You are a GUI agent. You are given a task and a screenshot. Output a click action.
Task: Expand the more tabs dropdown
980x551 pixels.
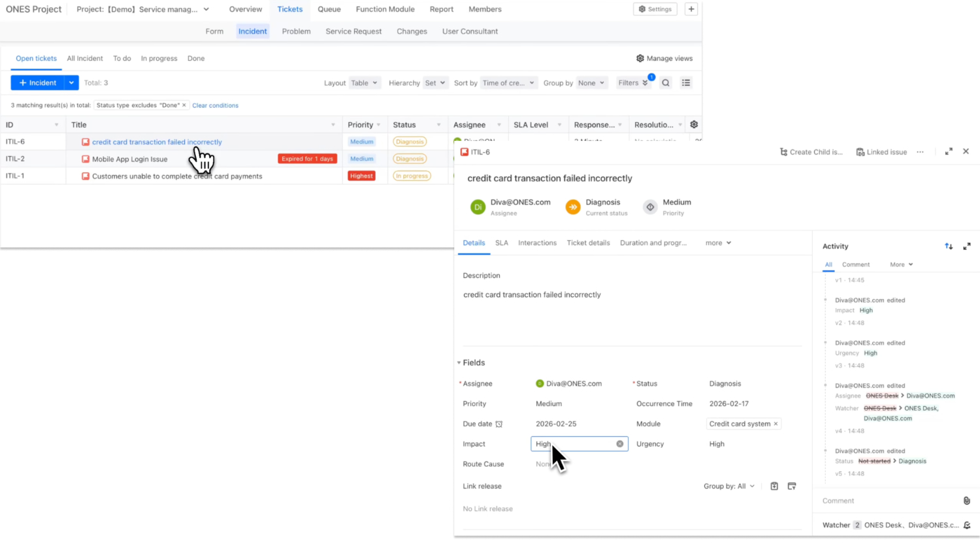point(718,243)
